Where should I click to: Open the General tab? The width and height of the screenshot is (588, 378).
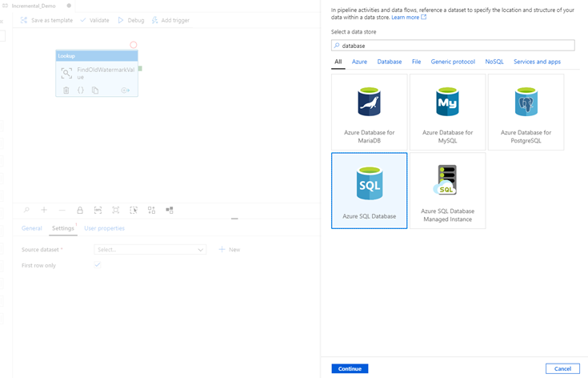pyautogui.click(x=31, y=228)
